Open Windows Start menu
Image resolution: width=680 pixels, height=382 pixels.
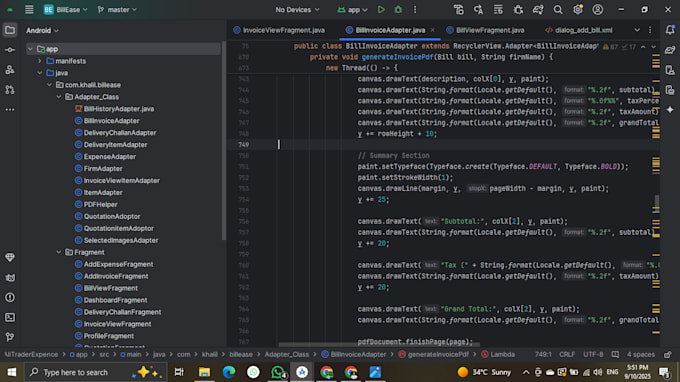pyautogui.click(x=12, y=372)
